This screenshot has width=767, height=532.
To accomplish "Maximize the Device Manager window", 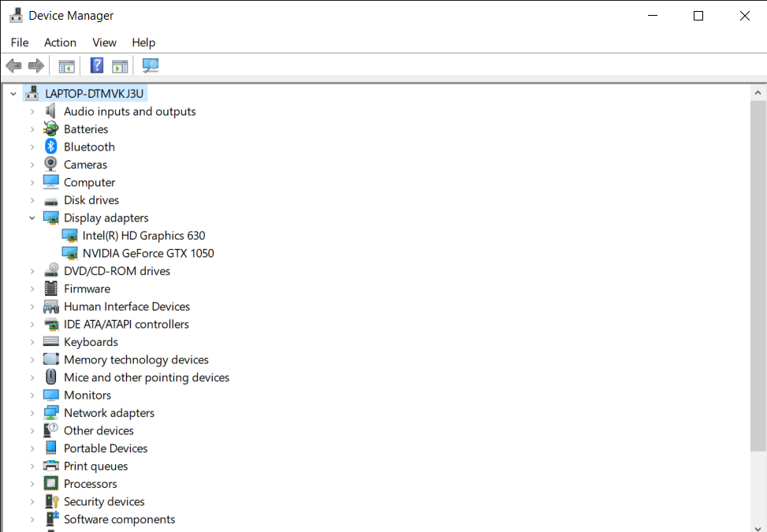I will click(698, 16).
